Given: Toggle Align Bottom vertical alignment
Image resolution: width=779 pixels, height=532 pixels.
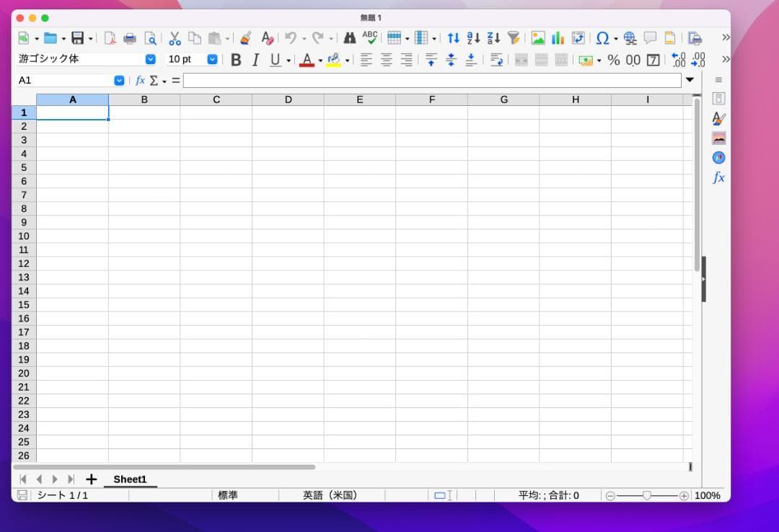Looking at the screenshot, I should point(471,60).
